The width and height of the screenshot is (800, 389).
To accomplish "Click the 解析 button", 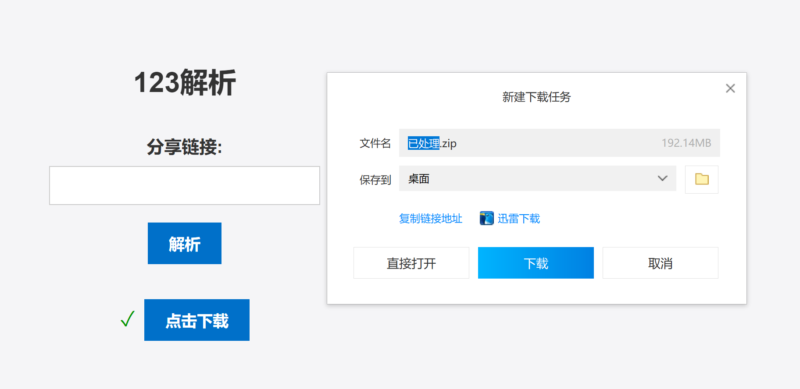I will (185, 244).
